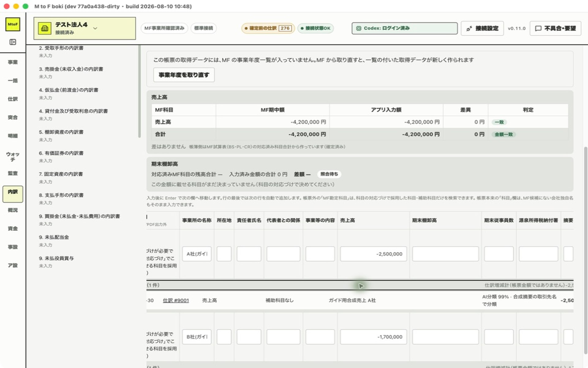Open the 仕訳 #9001 link
Viewport: 588px width, 368px height.
[176, 301]
